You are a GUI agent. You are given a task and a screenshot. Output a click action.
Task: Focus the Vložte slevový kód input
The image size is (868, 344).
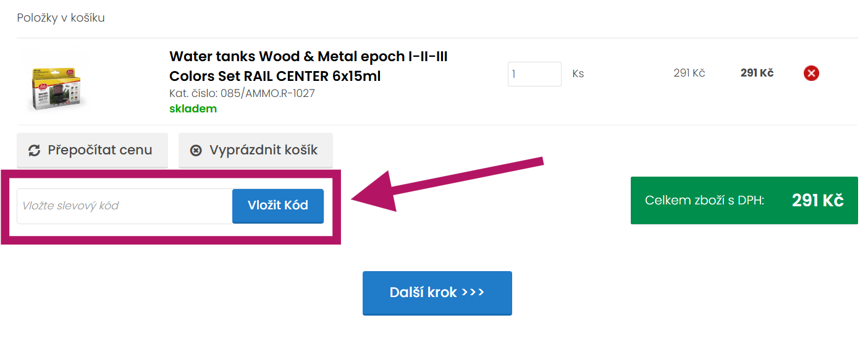[x=124, y=206]
